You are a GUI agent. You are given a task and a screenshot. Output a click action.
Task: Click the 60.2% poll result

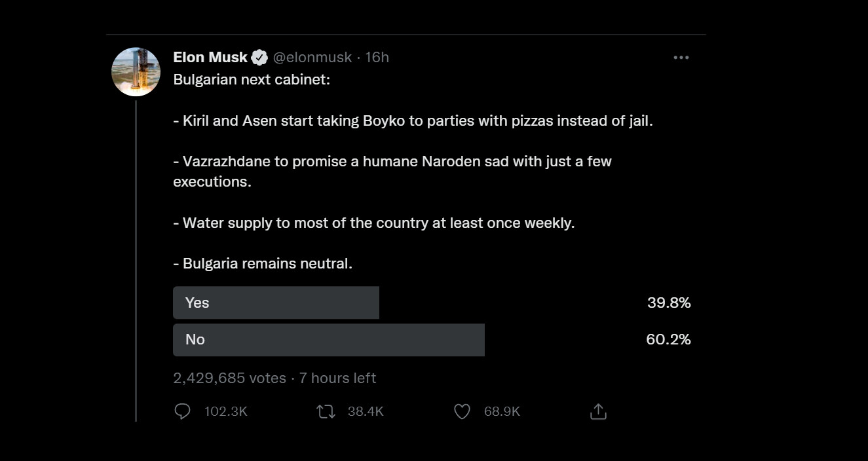point(668,339)
